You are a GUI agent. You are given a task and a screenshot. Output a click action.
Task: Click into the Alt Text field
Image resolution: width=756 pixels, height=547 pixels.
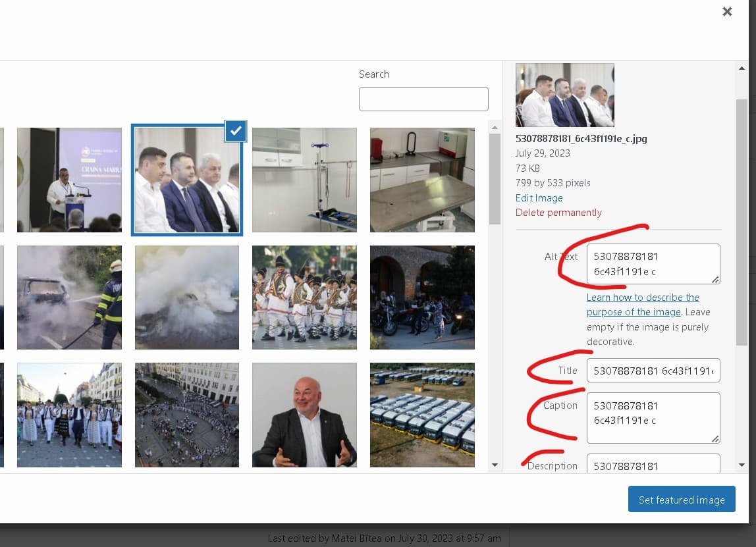point(653,265)
